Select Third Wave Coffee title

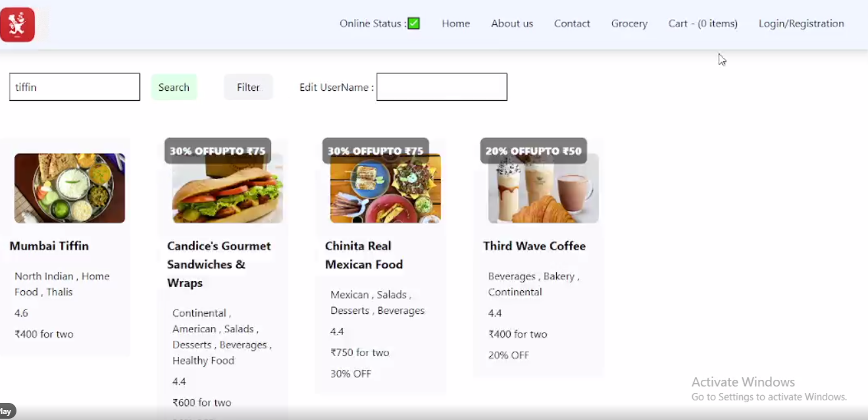(534, 246)
